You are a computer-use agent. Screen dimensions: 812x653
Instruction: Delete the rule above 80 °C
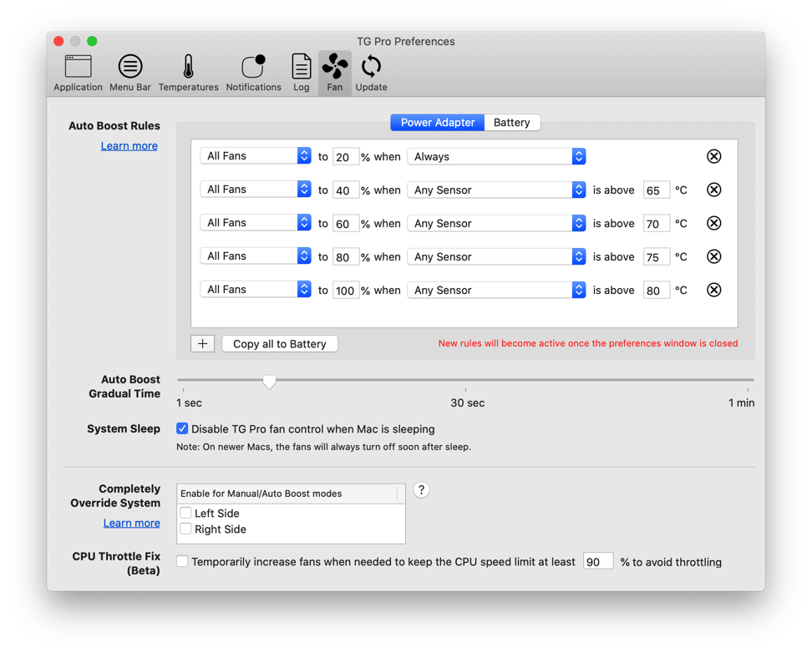(x=713, y=290)
